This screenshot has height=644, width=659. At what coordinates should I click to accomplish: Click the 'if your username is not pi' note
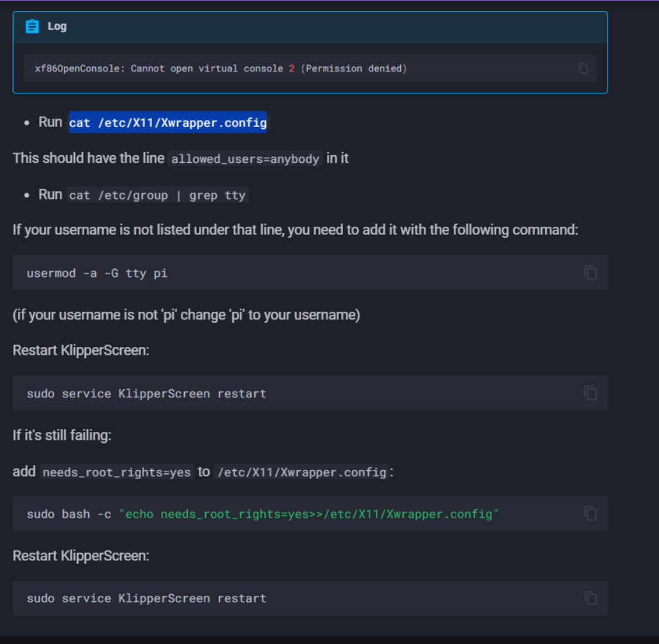(186, 315)
